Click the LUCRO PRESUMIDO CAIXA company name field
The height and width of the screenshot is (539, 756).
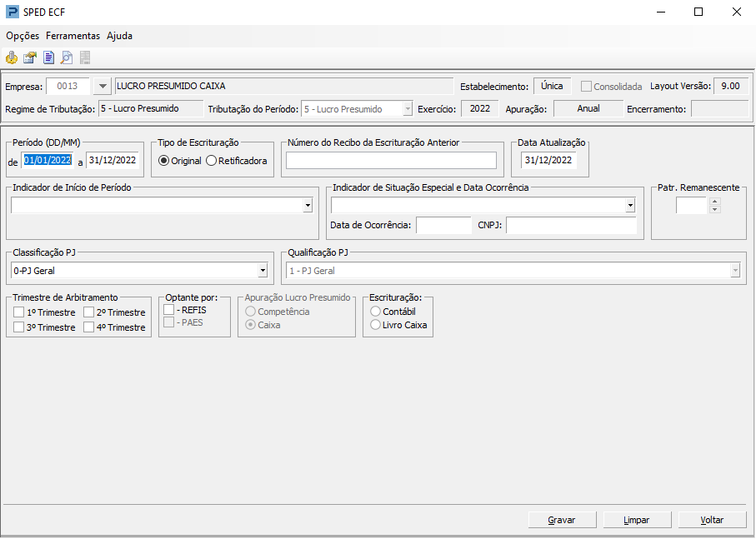coord(284,86)
